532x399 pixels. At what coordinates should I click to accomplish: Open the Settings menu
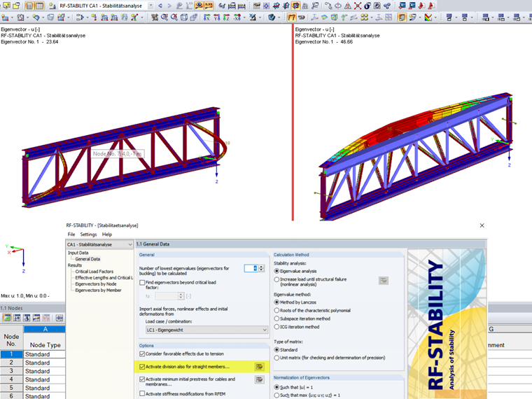tap(89, 234)
